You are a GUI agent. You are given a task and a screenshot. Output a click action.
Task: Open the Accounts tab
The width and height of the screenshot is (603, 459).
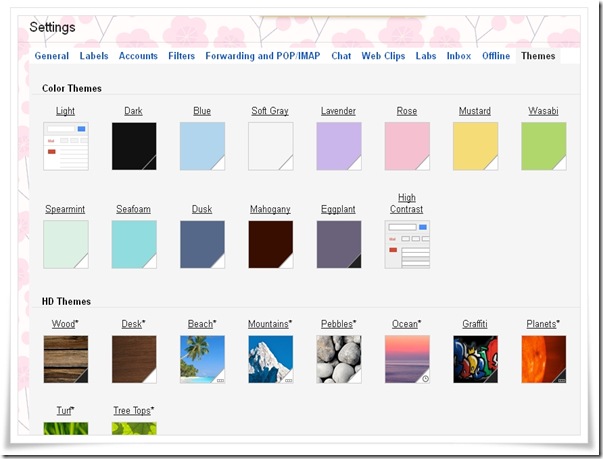tap(138, 56)
